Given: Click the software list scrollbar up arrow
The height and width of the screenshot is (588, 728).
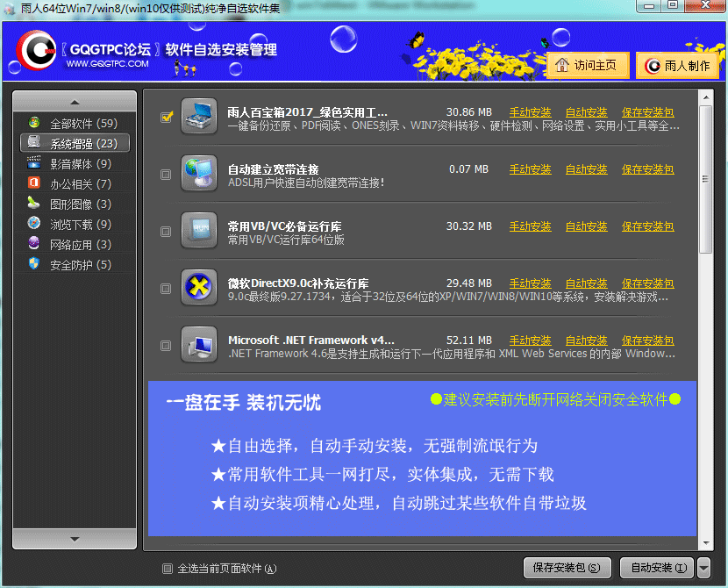Looking at the screenshot, I should tap(706, 97).
